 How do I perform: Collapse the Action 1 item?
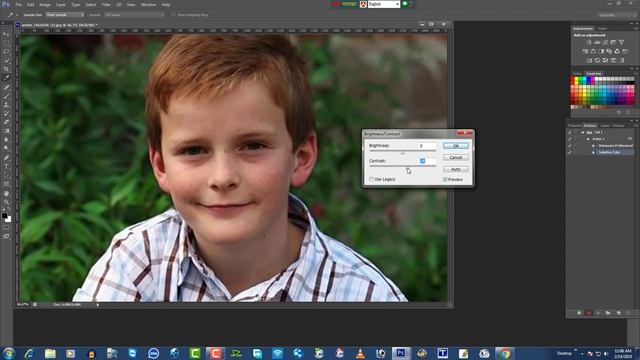[588, 139]
